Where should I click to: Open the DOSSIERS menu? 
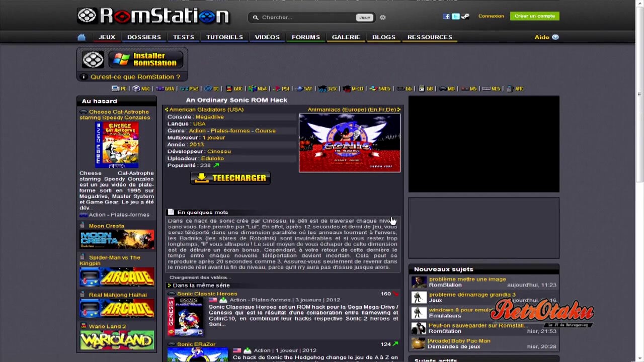(x=144, y=37)
